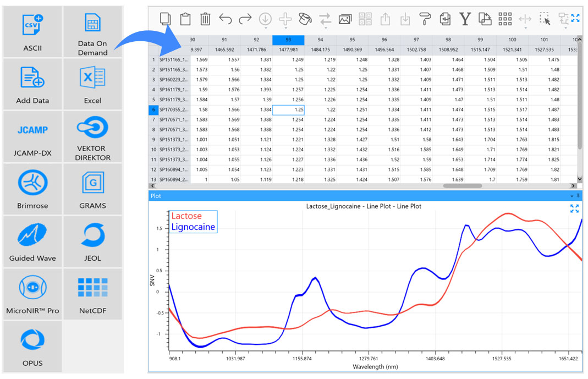The height and width of the screenshot is (379, 588).
Task: Click the downward tray import icon
Action: pyautogui.click(x=405, y=19)
